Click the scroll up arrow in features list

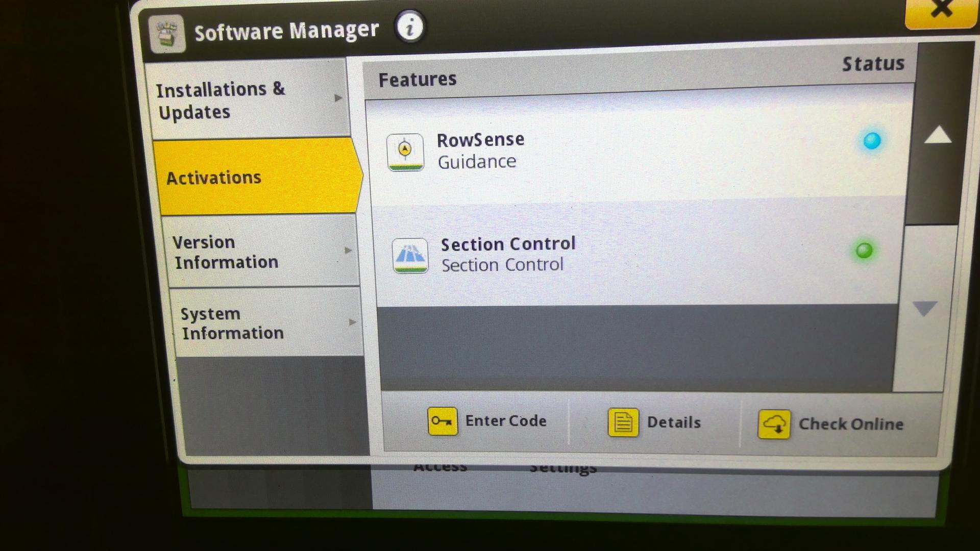point(938,135)
